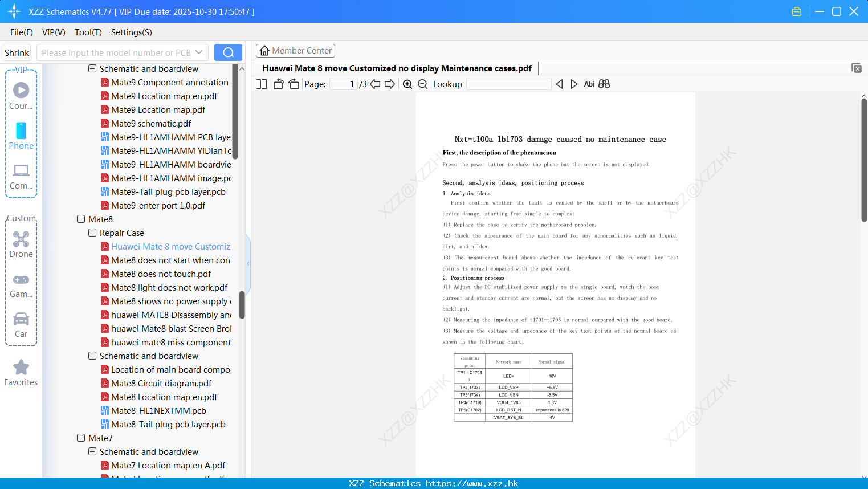Image resolution: width=868 pixels, height=489 pixels.
Task: Click the binoculars search icon
Action: 604,84
